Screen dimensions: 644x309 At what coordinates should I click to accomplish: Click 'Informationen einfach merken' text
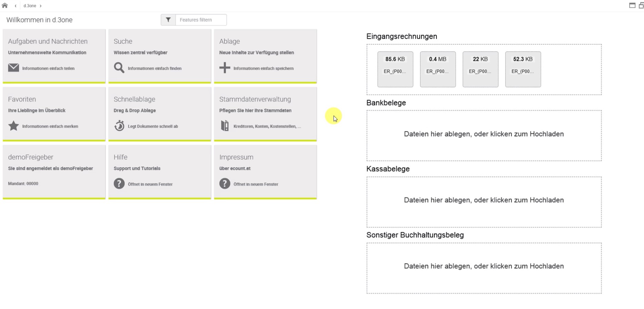click(50, 126)
